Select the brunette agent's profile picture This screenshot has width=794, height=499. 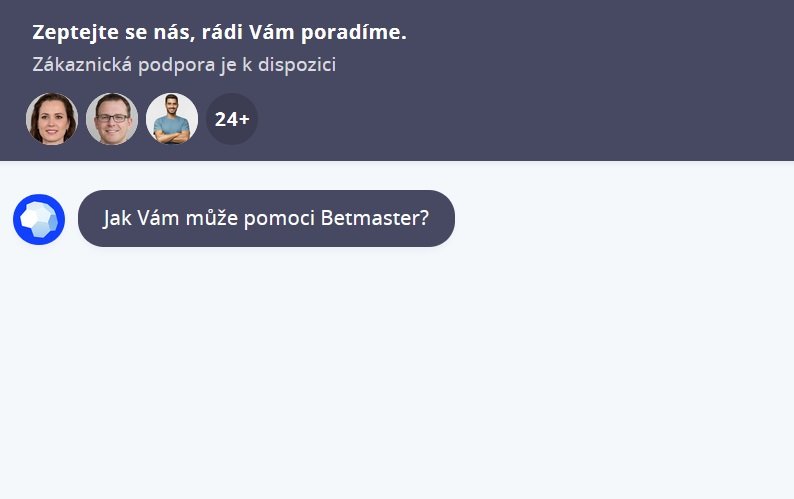[52, 119]
